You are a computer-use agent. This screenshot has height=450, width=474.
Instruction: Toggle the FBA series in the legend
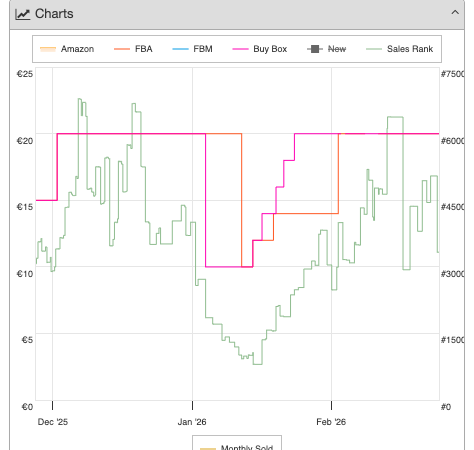coord(133,49)
